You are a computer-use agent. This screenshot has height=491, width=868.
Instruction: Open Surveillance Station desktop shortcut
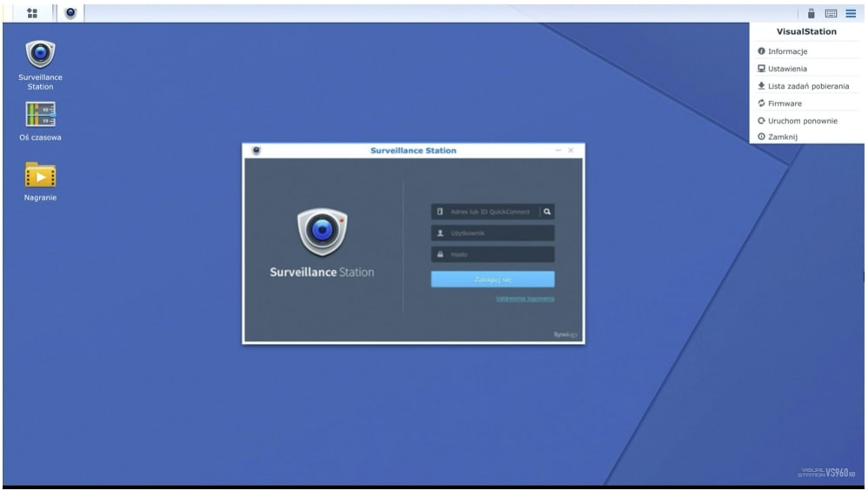40,57
